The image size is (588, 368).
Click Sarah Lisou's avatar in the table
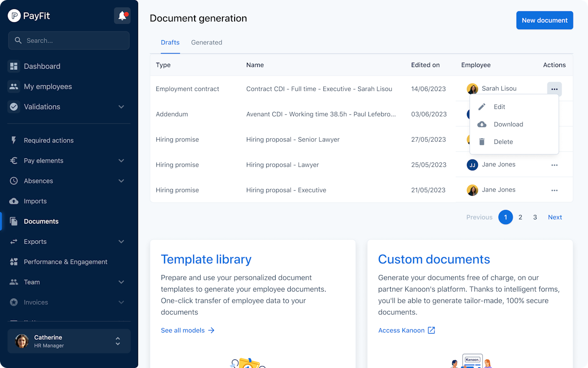472,89
